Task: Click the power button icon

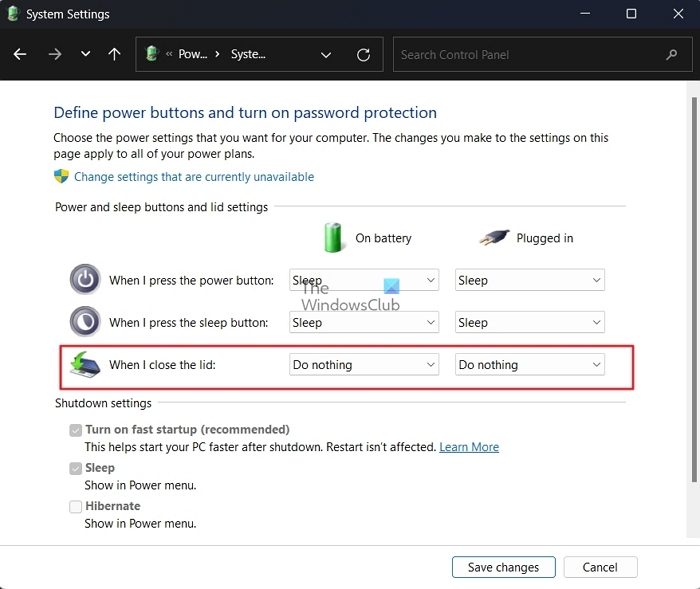Action: (x=85, y=280)
